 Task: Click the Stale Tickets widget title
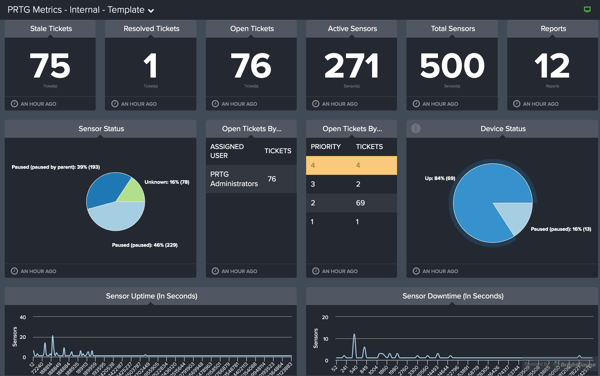pyautogui.click(x=51, y=29)
